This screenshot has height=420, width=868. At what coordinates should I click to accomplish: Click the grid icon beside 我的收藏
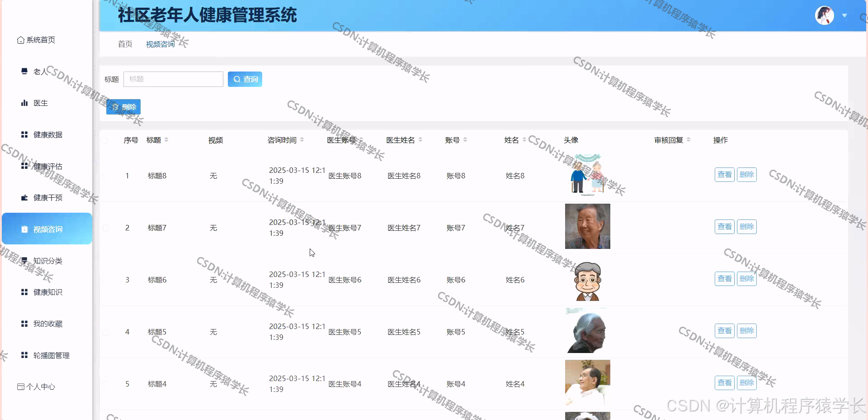pos(24,324)
